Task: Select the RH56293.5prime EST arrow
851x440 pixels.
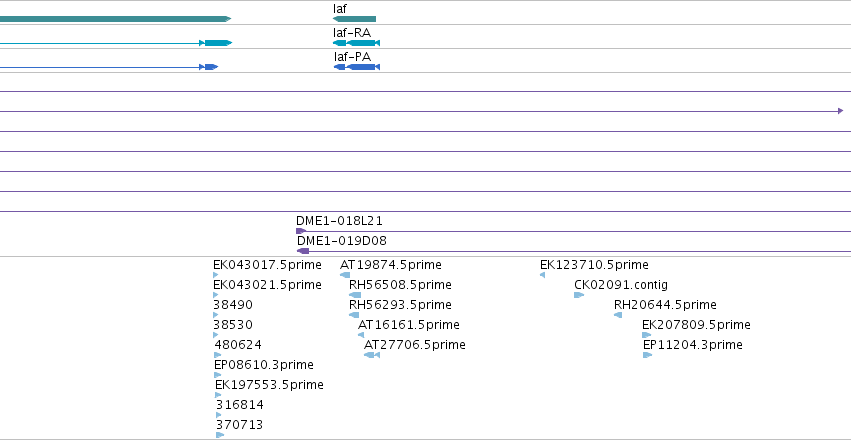Action: click(354, 315)
